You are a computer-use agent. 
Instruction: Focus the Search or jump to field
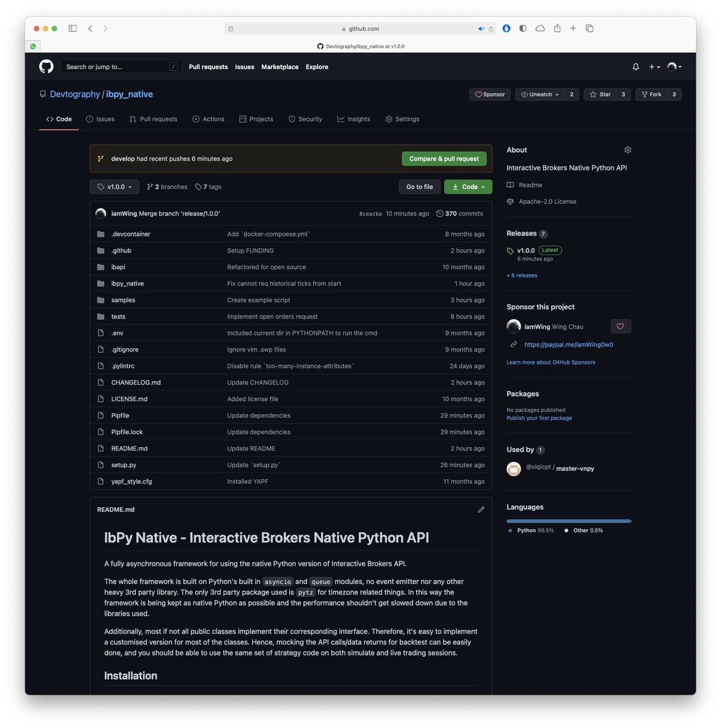pos(121,67)
